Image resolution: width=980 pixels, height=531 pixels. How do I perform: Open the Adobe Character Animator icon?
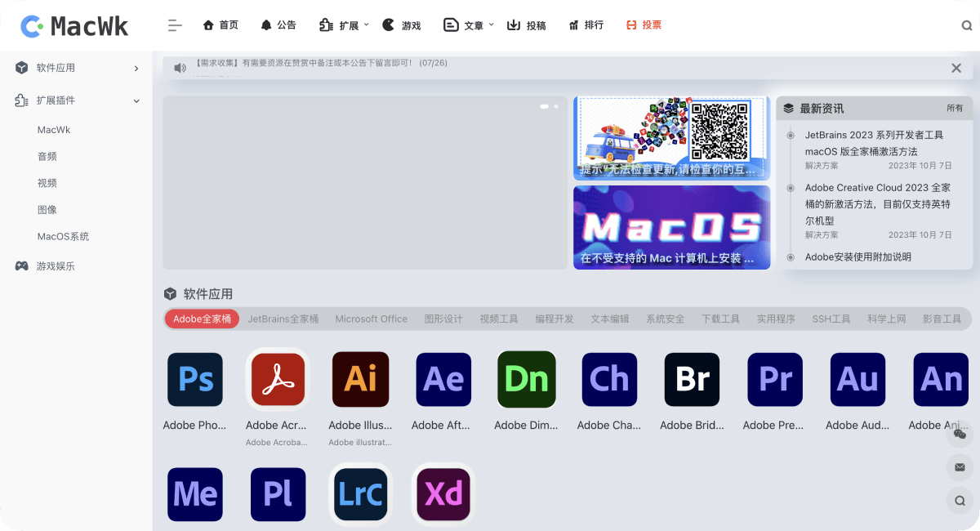[x=609, y=380]
